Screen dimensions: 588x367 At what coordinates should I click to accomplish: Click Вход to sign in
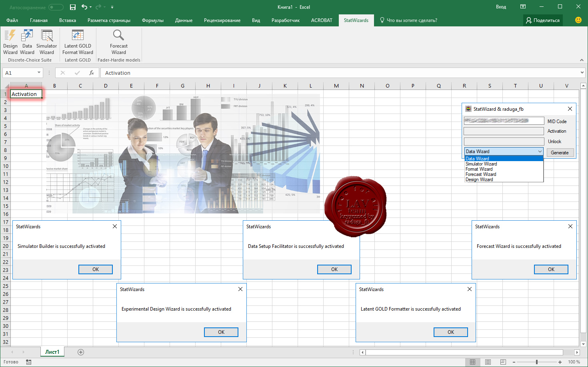coord(501,7)
